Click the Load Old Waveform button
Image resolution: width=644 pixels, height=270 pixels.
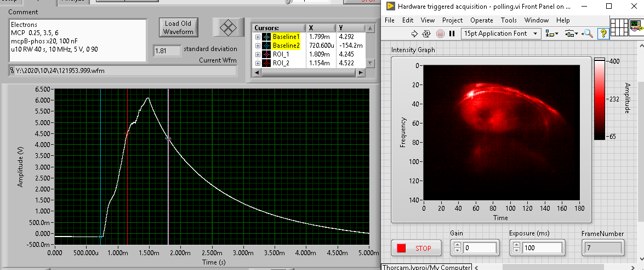178,27
